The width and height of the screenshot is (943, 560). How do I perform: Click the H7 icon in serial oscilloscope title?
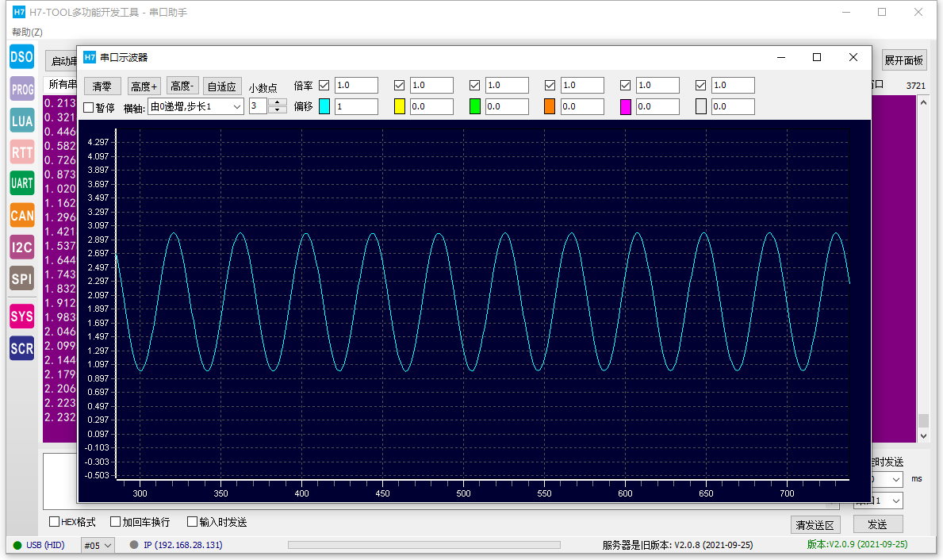(x=90, y=57)
